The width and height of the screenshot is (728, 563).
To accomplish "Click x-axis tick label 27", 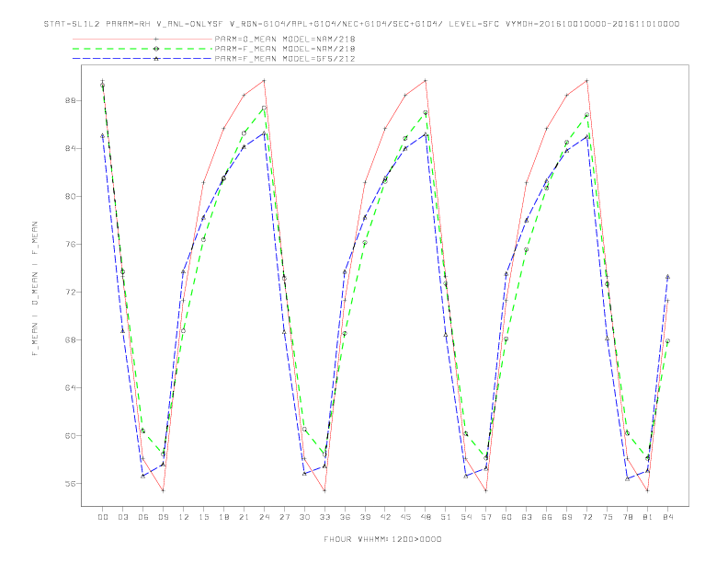I will coord(285,517).
